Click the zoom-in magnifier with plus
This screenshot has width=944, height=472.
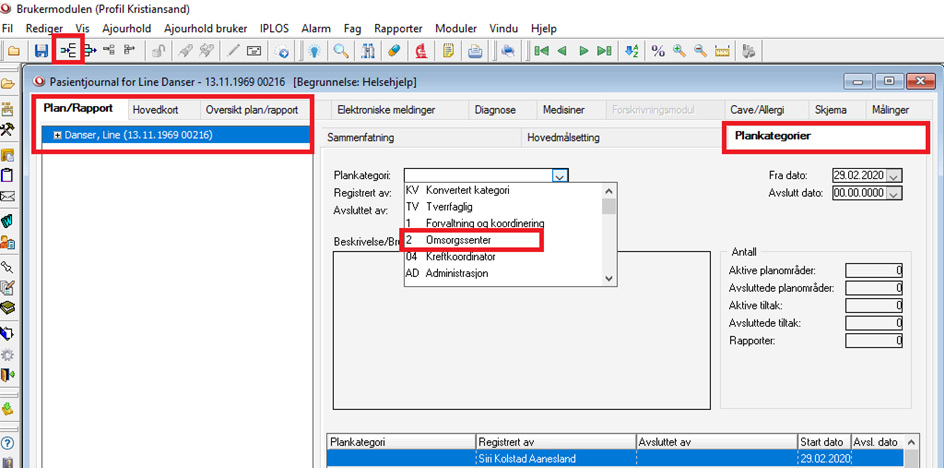pos(679,50)
